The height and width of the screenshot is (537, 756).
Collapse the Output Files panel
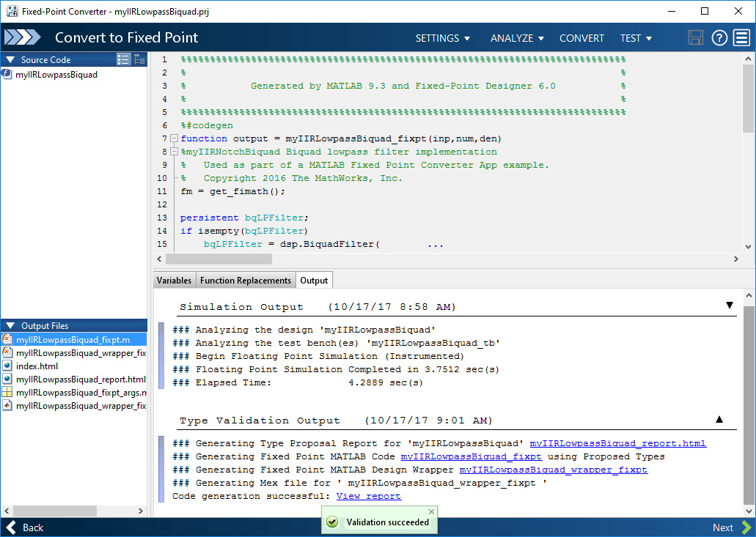pos(10,325)
